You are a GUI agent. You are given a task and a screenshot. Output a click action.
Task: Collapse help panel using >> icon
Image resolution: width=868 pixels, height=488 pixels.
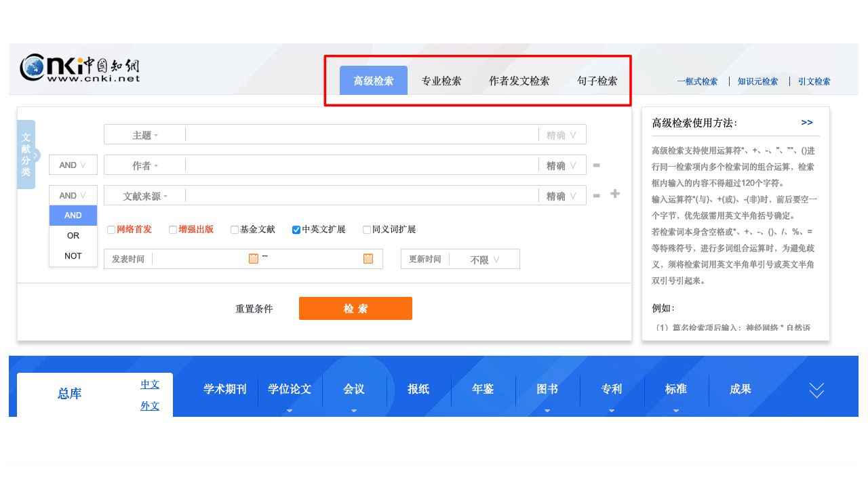(x=806, y=123)
